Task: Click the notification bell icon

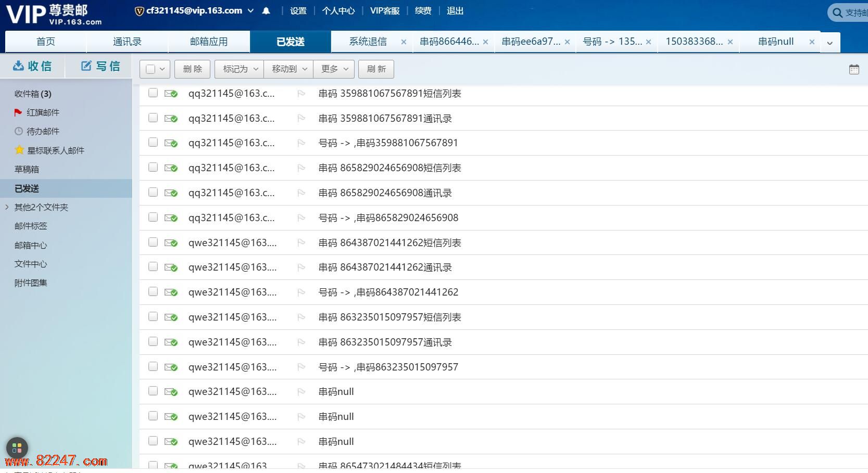Action: click(266, 11)
